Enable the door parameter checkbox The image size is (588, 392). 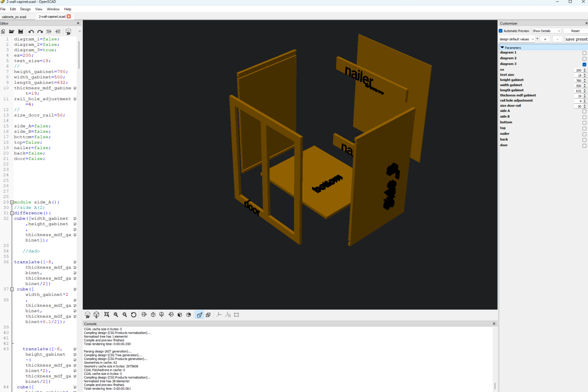(x=584, y=146)
